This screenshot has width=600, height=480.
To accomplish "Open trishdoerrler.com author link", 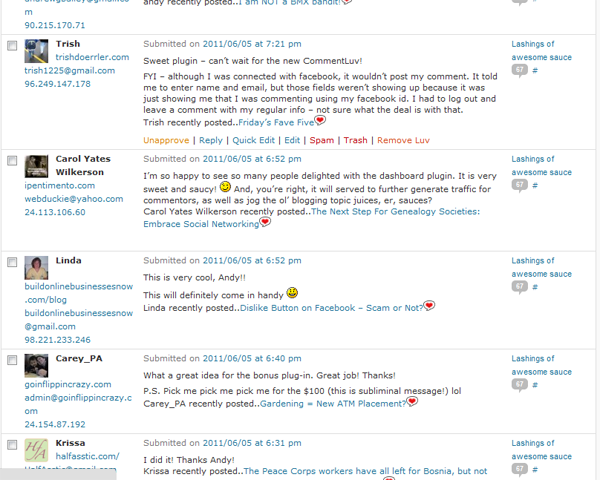I will (92, 57).
